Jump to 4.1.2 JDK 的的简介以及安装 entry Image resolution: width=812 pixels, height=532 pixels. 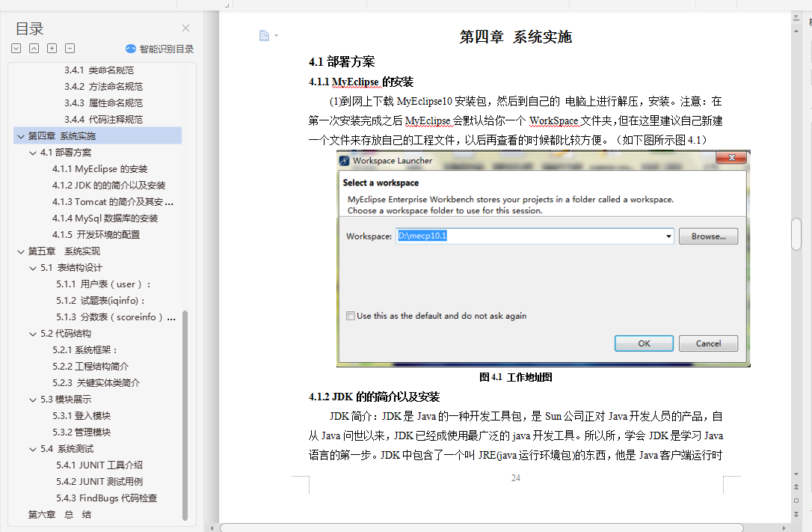tap(108, 186)
